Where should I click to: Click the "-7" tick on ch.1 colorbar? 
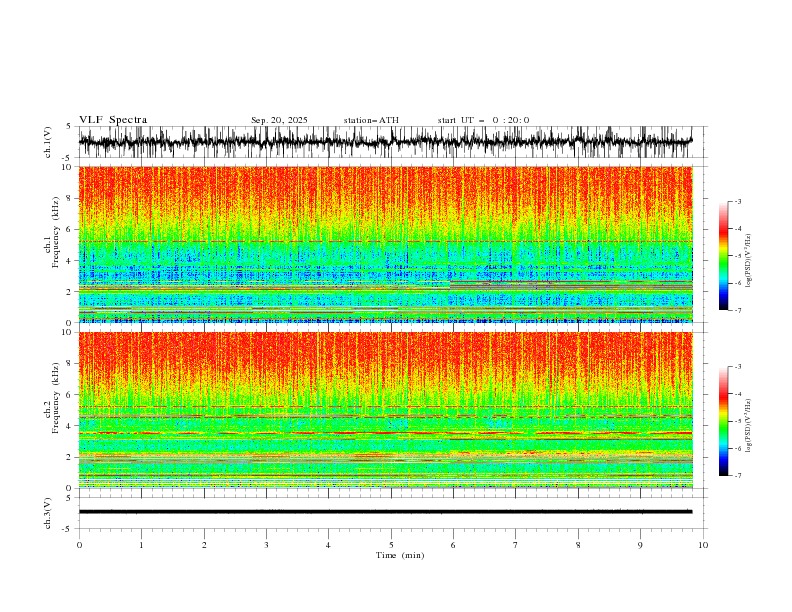point(738,310)
